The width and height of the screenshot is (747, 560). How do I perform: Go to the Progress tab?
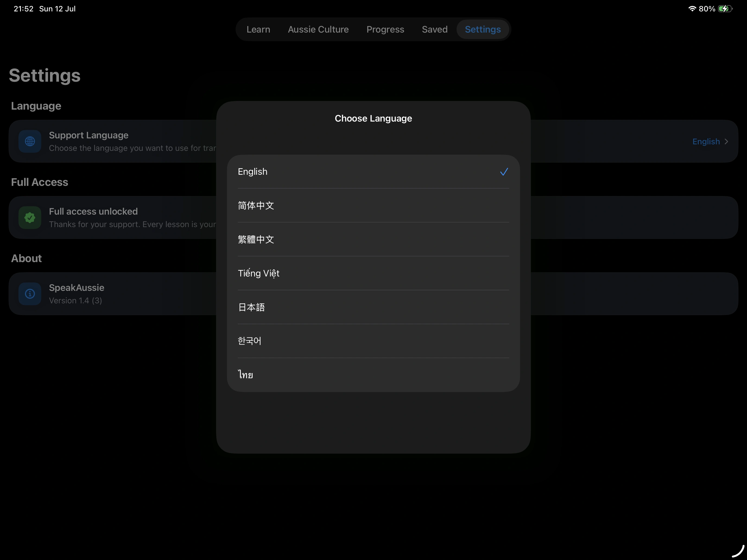tap(385, 29)
